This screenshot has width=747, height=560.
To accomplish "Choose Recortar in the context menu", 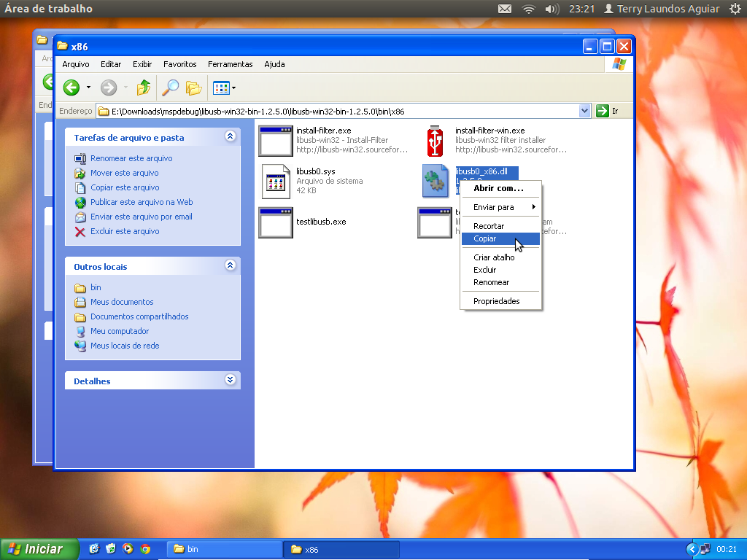I will [x=500, y=226].
